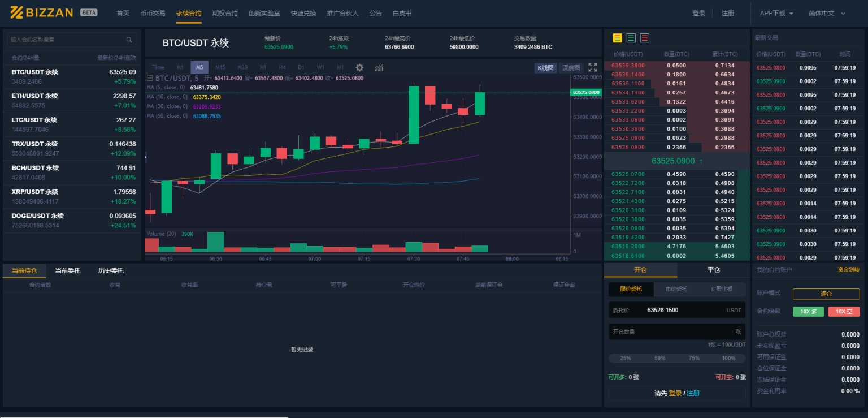The image size is (868, 418).
Task: Open the chart indicators icon
Action: 379,67
